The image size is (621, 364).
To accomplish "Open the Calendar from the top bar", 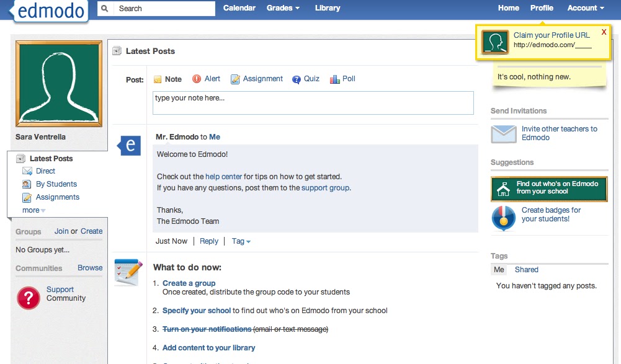I will click(x=239, y=8).
